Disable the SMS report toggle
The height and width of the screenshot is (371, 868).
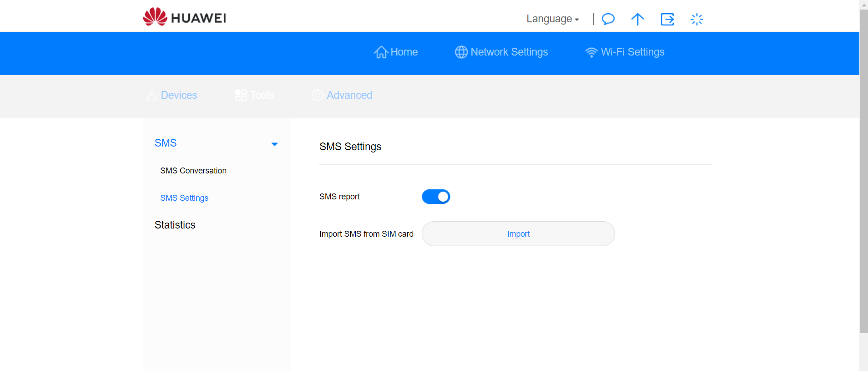(436, 197)
